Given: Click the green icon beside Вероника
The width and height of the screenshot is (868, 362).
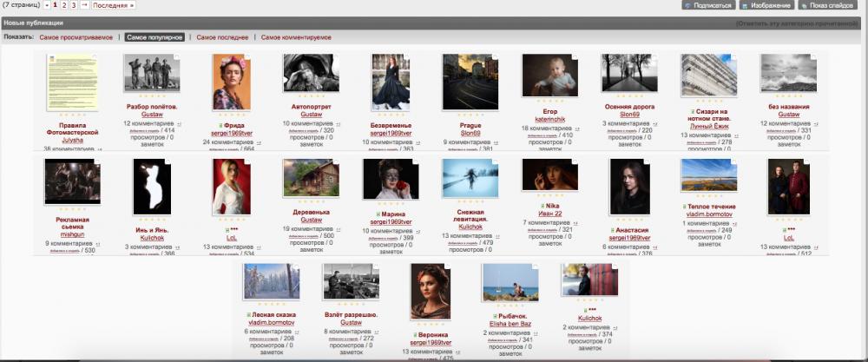Looking at the screenshot, I should tap(416, 335).
